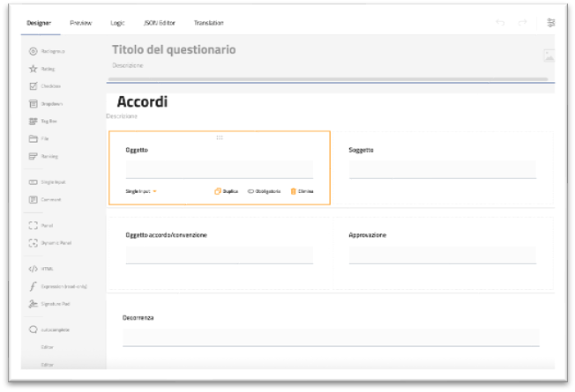This screenshot has width=575, height=392.
Task: Switch to the Preview tab
Action: 80,22
